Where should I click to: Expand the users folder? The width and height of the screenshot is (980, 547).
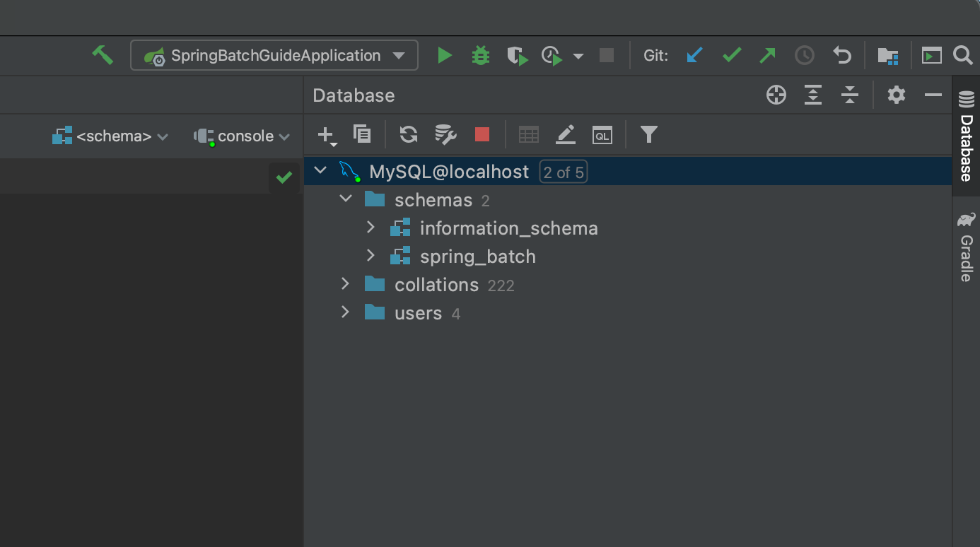[x=346, y=313]
